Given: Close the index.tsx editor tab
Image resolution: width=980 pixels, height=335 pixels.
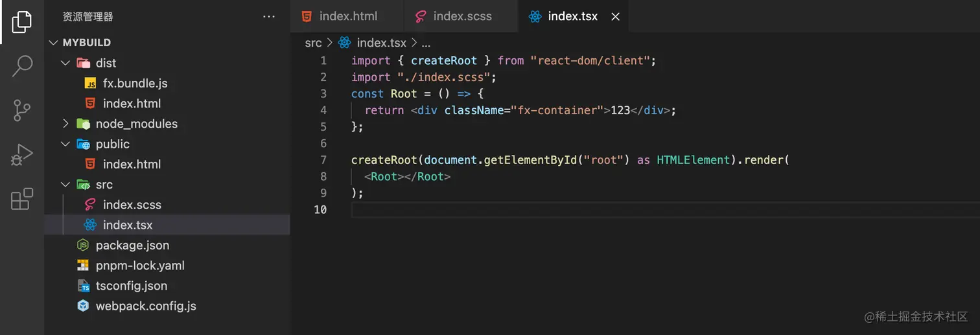Looking at the screenshot, I should pos(615,17).
